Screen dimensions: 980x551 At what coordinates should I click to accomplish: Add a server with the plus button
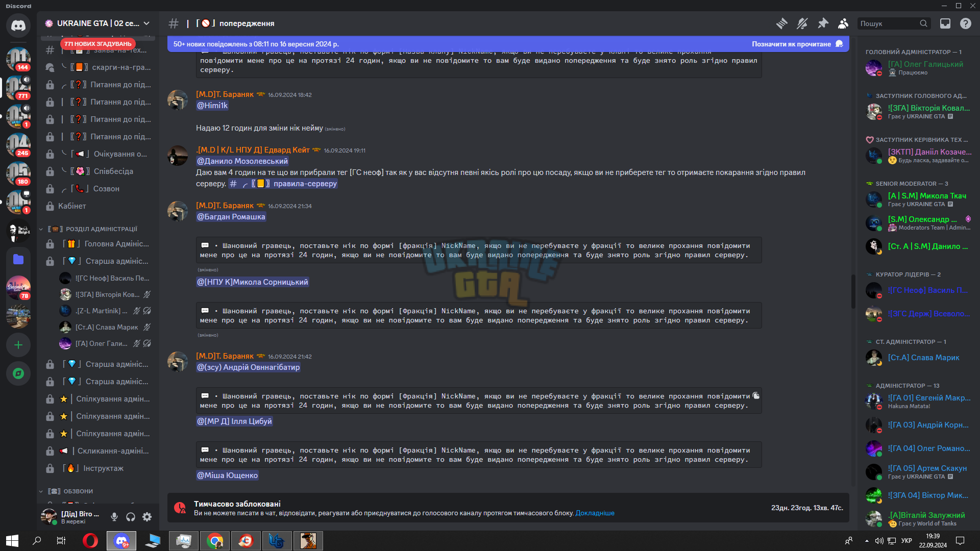click(18, 345)
